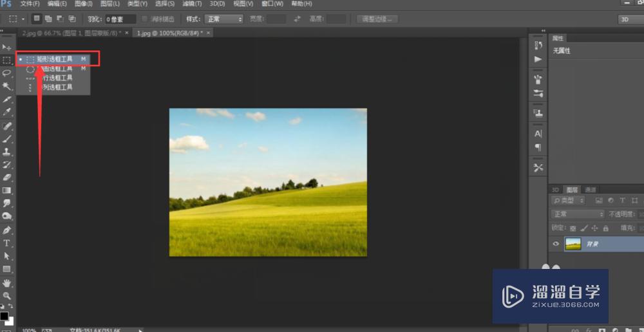Open the Brush Presets panel icon
This screenshot has width=644, height=332.
(538, 79)
